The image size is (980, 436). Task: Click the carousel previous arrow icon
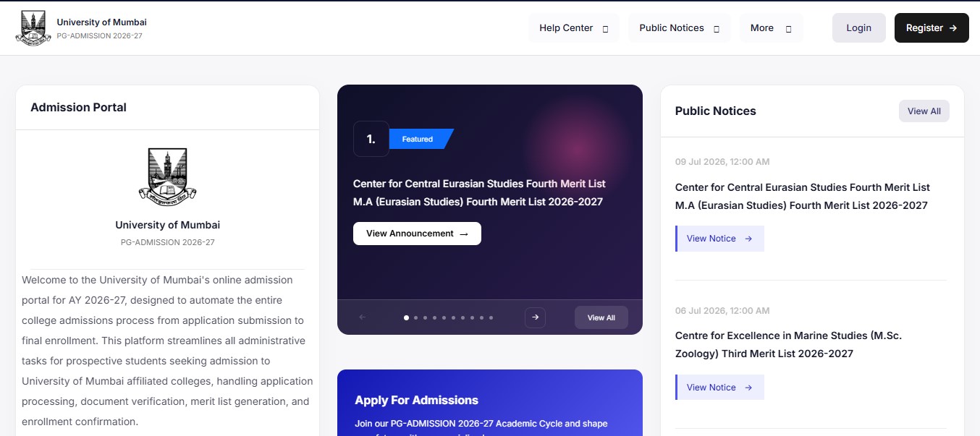click(363, 317)
